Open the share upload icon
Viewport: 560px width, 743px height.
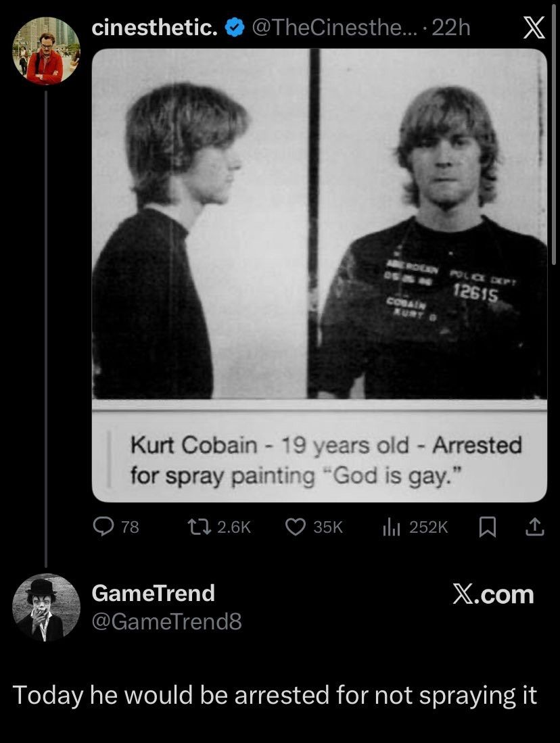534,527
